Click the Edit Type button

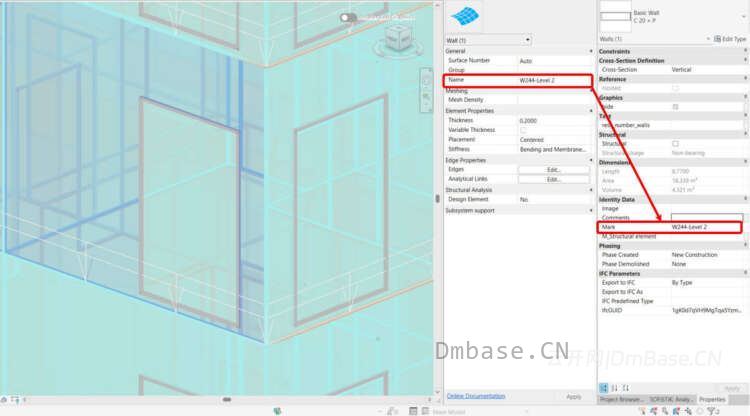tap(730, 39)
